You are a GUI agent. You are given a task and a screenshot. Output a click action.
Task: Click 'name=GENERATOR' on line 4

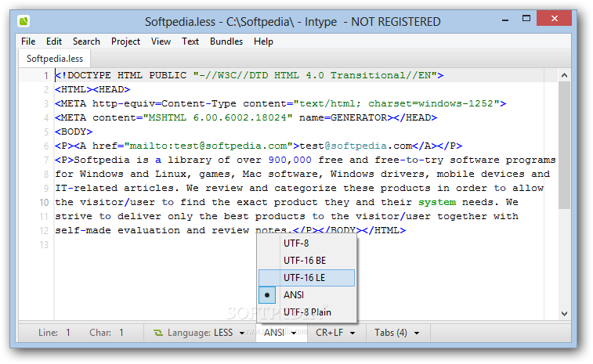343,117
